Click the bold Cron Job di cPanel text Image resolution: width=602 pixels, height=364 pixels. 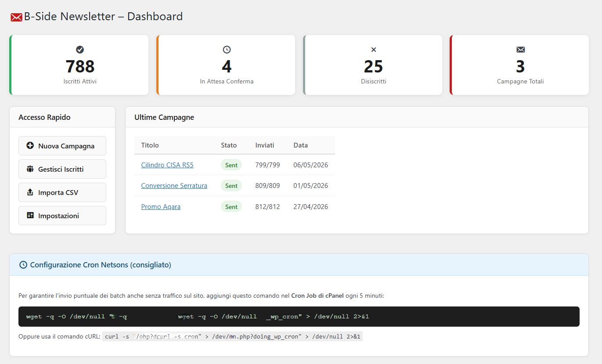[317, 296]
